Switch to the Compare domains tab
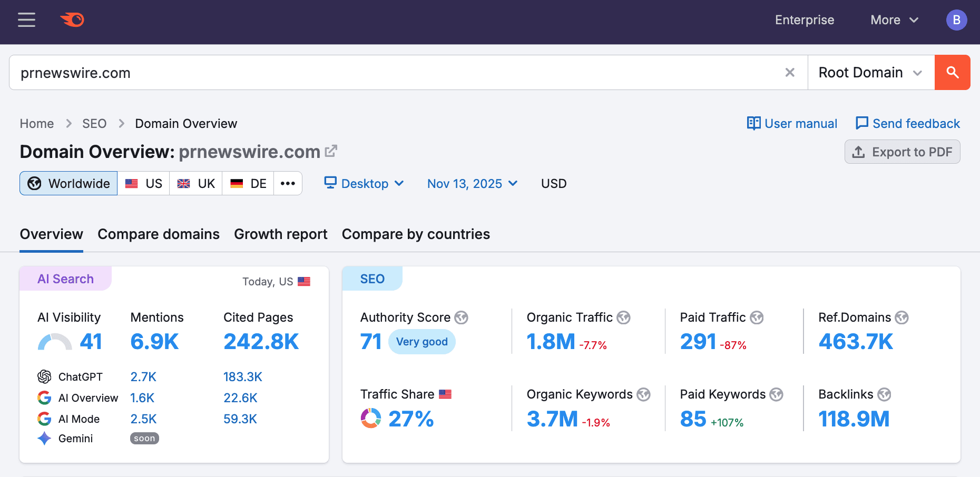This screenshot has width=980, height=477. pos(159,234)
